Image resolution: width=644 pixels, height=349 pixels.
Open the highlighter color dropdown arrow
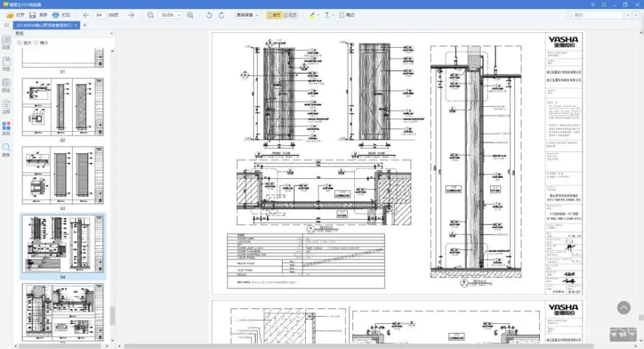[x=317, y=14]
